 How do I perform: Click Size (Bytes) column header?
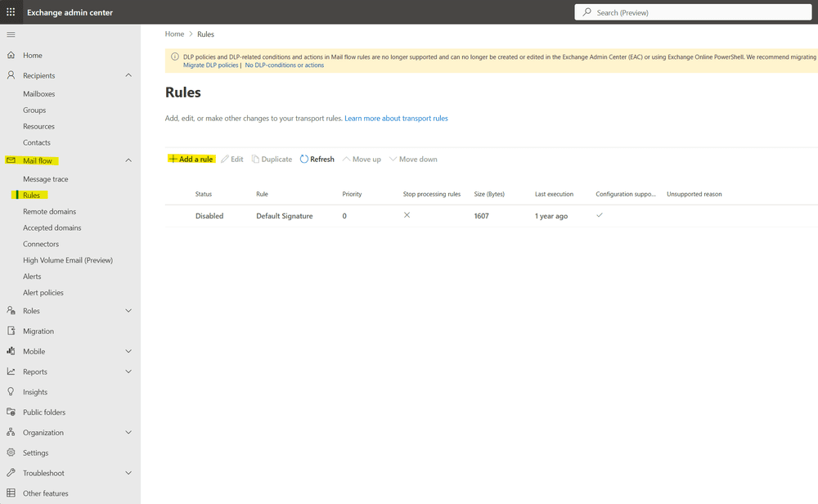pos(489,194)
